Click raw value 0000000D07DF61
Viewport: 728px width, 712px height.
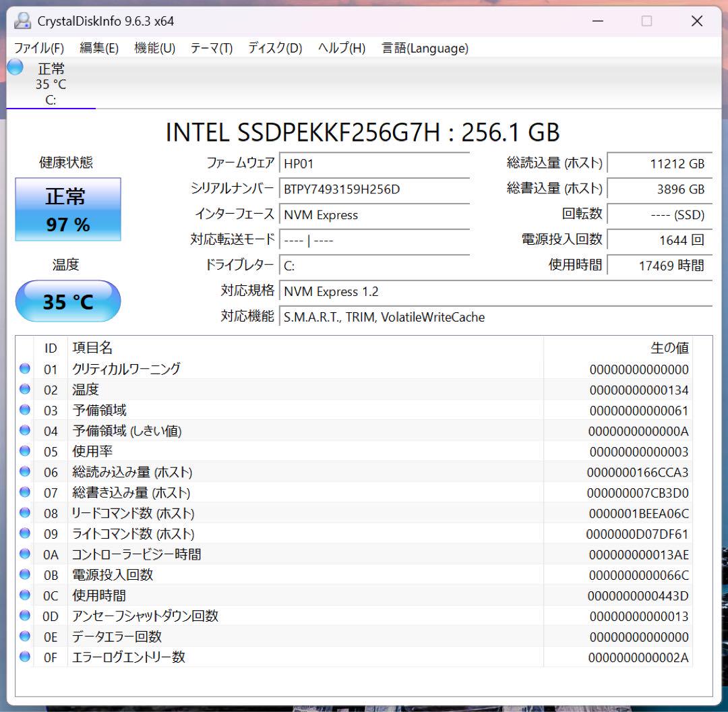[637, 533]
